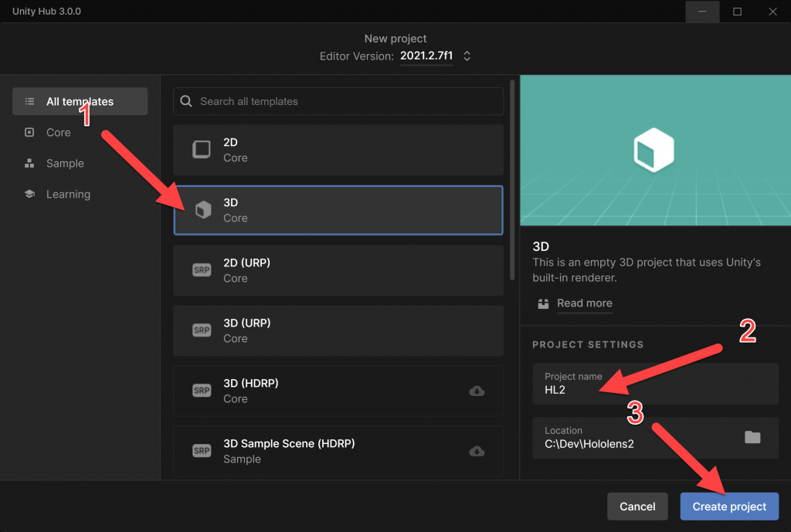Click the 3D template preview image
The width and height of the screenshot is (791, 532).
(x=655, y=151)
